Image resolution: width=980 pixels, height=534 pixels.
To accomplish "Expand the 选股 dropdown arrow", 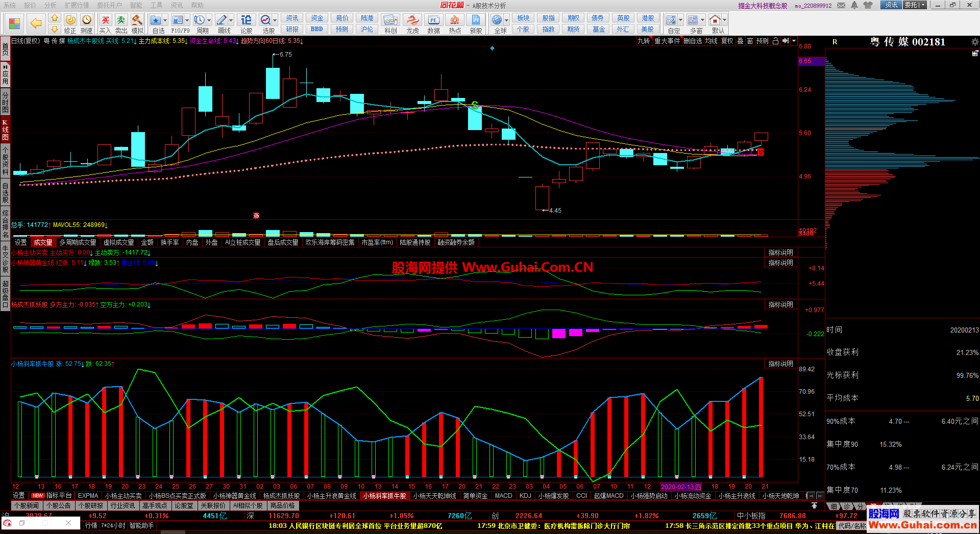I will [x=275, y=20].
